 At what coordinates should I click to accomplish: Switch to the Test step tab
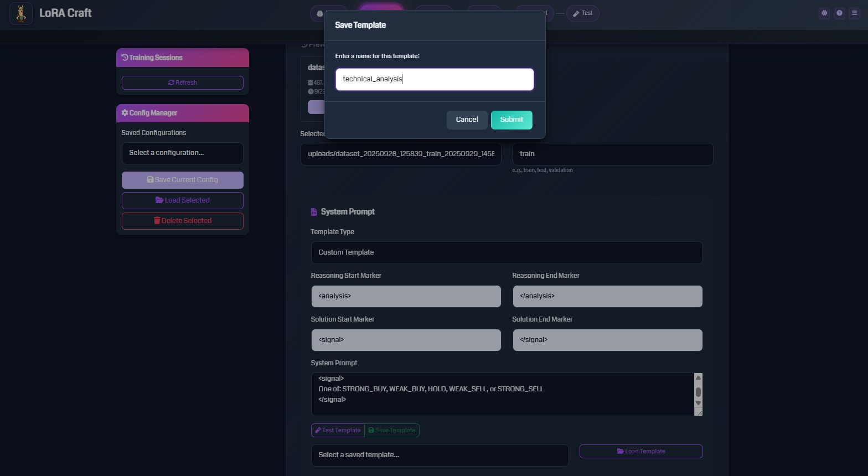582,13
